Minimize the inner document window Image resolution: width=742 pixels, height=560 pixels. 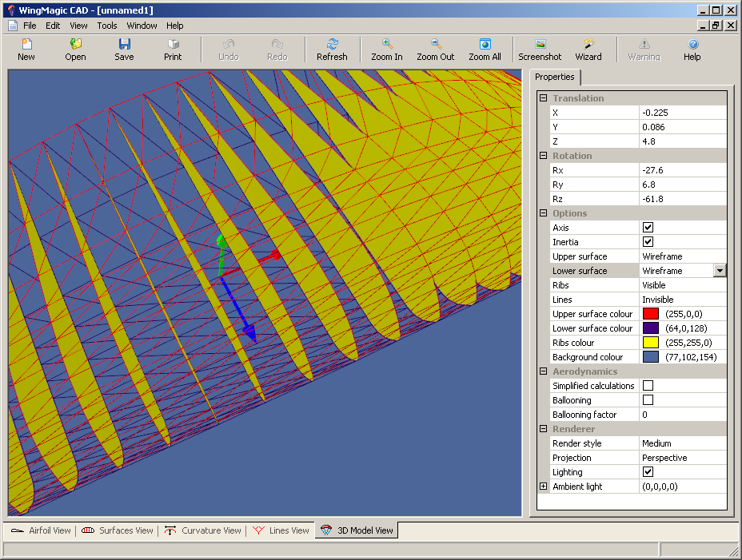pos(703,26)
